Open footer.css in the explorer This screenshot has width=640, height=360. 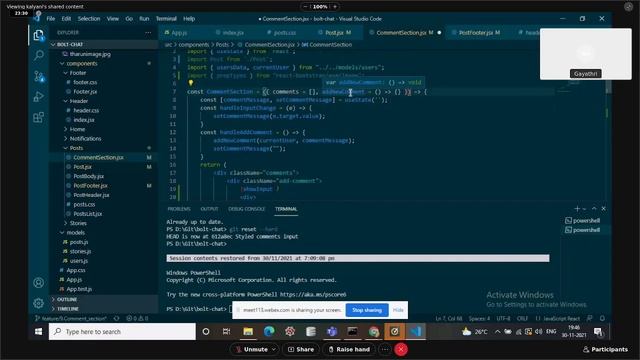tap(85, 82)
